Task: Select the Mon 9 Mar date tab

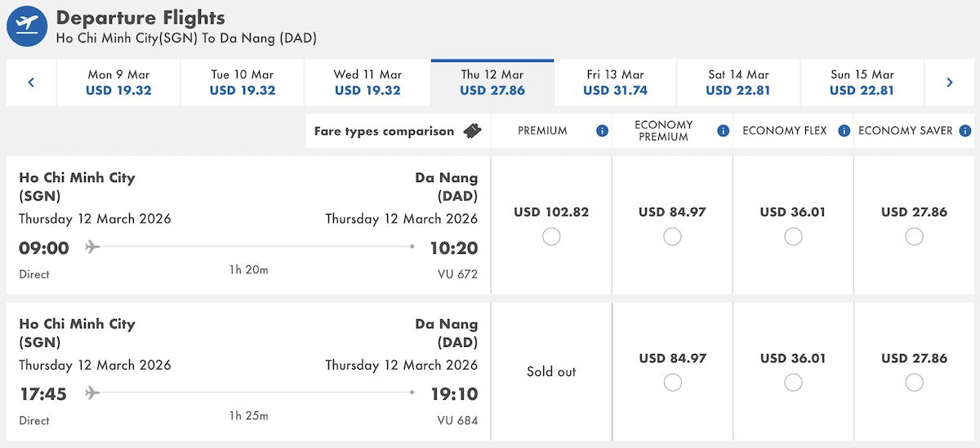Action: point(118,82)
